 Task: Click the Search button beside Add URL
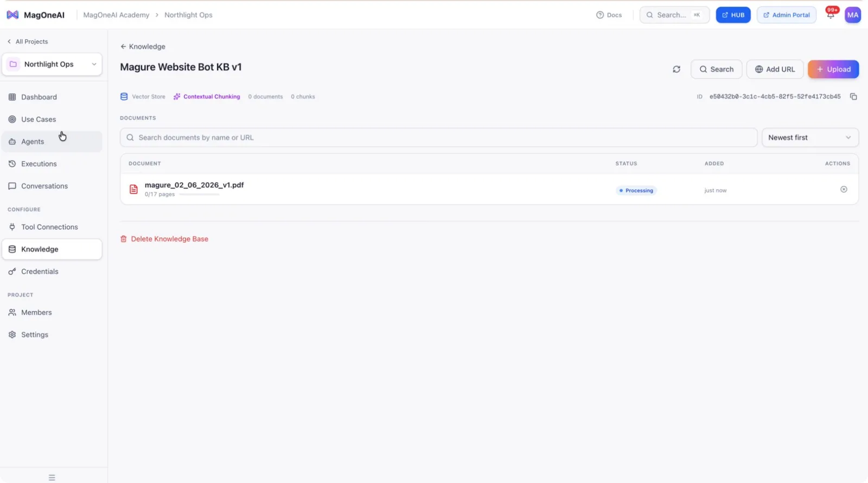716,69
